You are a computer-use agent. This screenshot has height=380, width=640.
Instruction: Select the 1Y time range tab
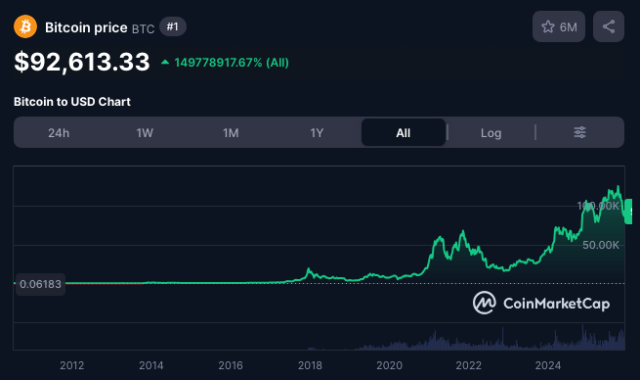coord(317,133)
